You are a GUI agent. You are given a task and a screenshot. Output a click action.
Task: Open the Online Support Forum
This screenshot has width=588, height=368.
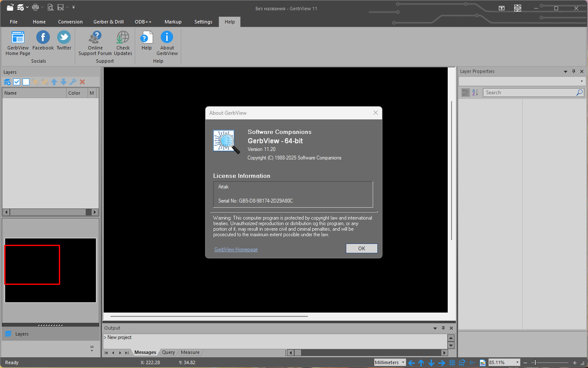tap(95, 43)
